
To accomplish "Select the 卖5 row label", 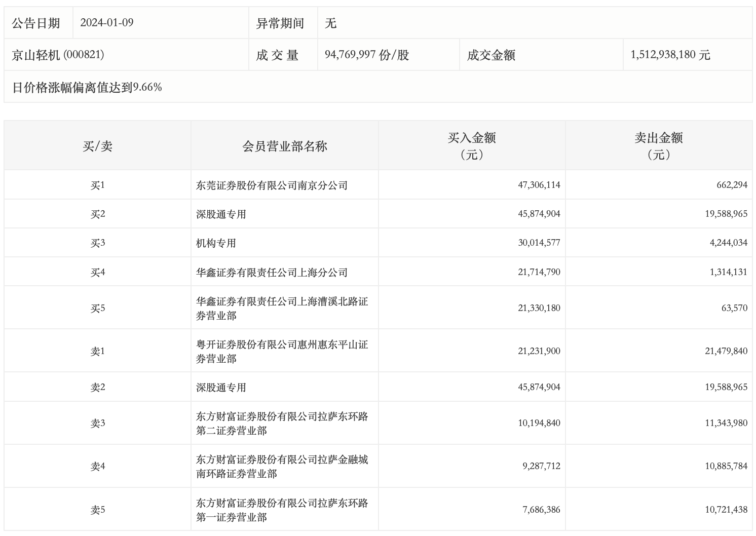I will click(x=97, y=510).
